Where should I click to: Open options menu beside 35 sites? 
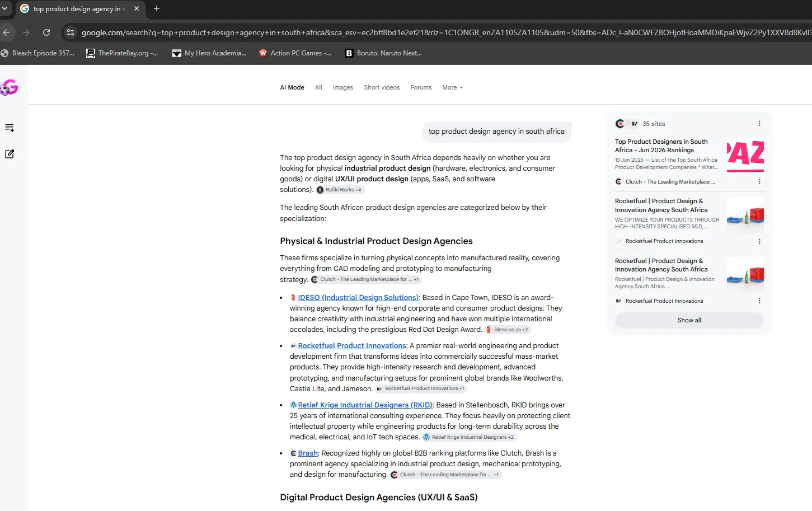click(759, 124)
